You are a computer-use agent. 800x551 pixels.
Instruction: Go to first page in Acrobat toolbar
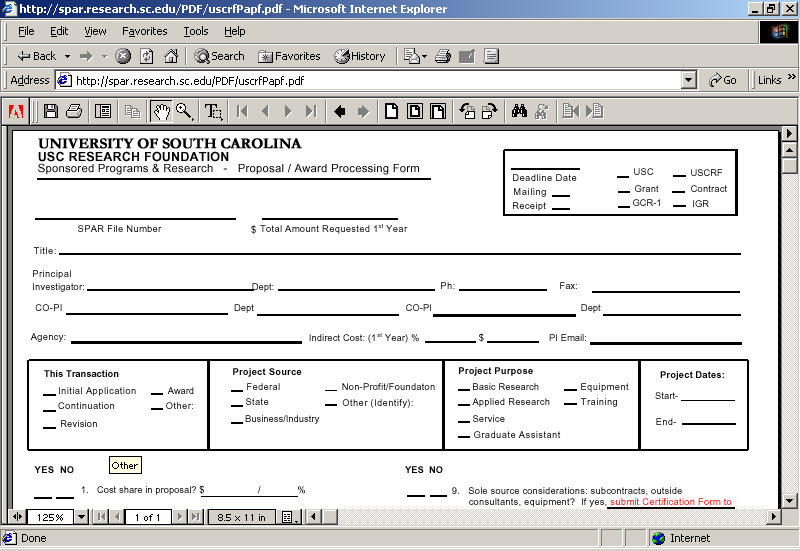pyautogui.click(x=242, y=111)
